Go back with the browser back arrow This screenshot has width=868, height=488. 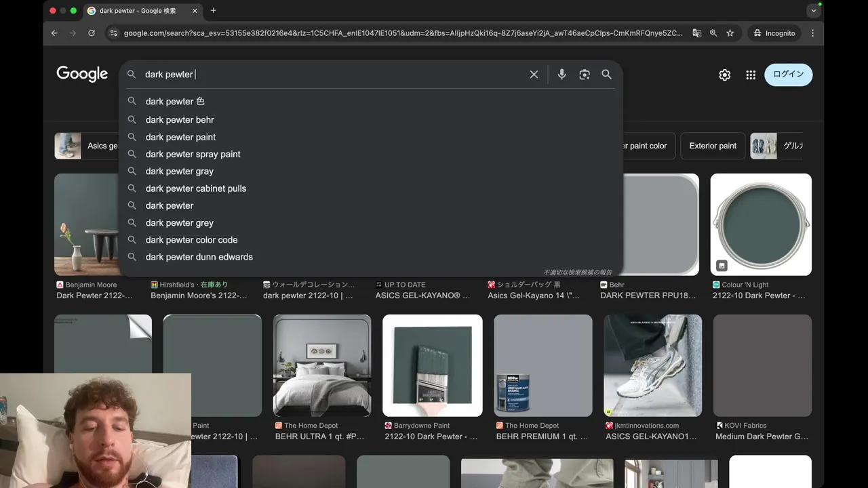tap(54, 33)
